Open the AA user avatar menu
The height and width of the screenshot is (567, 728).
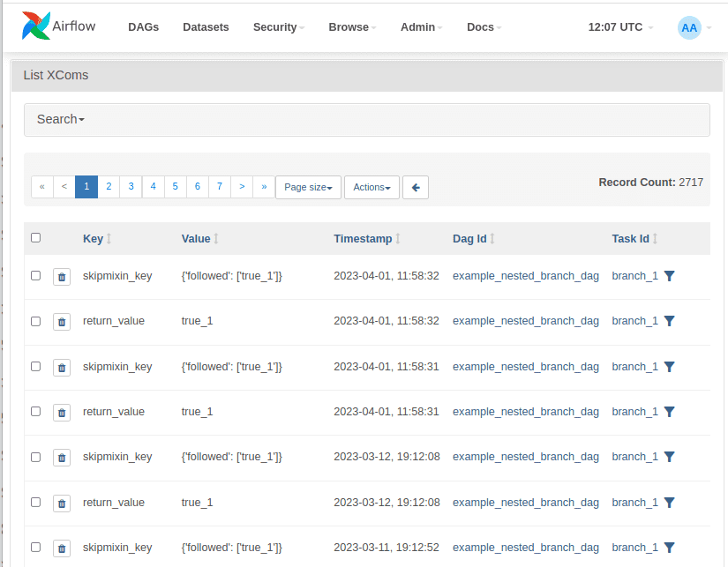pos(694,28)
